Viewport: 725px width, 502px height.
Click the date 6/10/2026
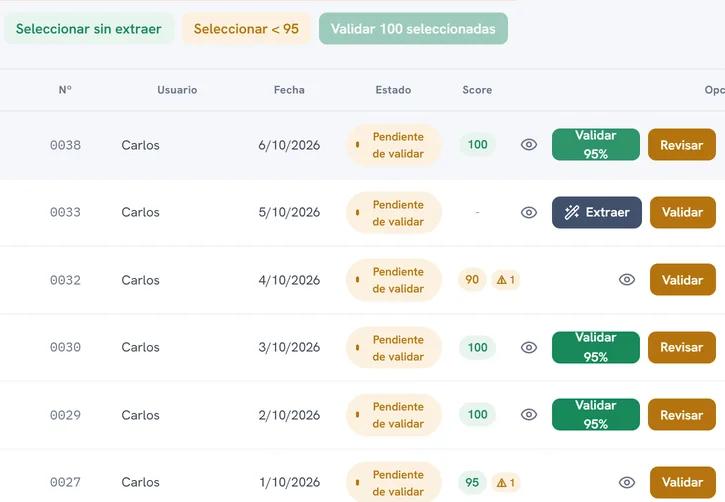289,145
